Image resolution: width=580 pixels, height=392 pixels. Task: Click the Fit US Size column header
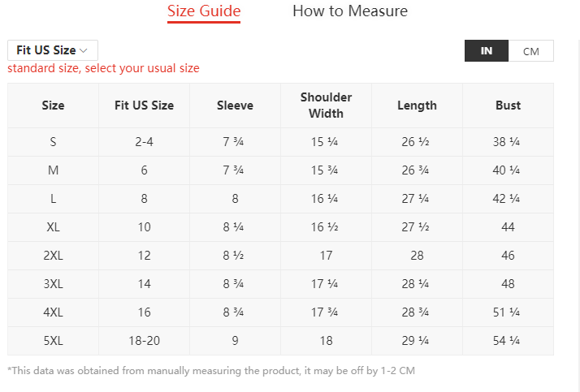(144, 106)
